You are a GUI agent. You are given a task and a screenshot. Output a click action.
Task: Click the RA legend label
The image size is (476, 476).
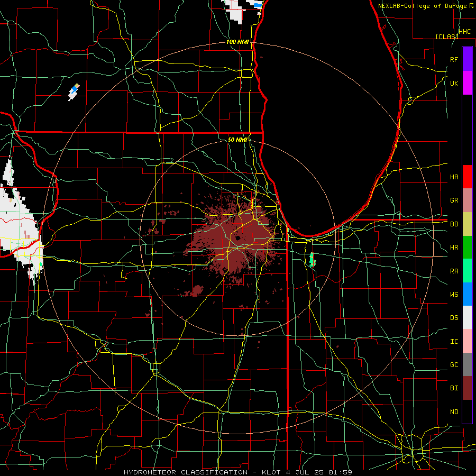point(454,271)
